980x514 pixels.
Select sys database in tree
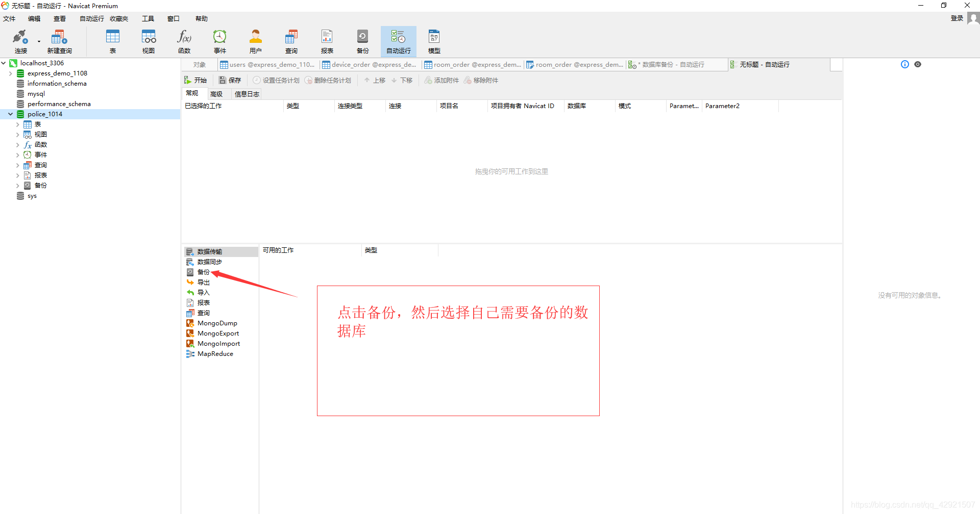[32, 196]
